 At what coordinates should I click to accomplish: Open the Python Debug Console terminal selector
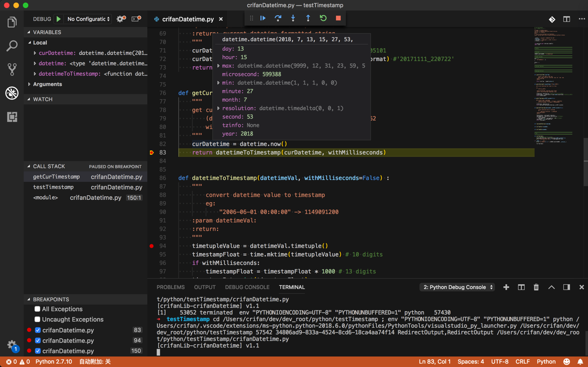pos(457,287)
